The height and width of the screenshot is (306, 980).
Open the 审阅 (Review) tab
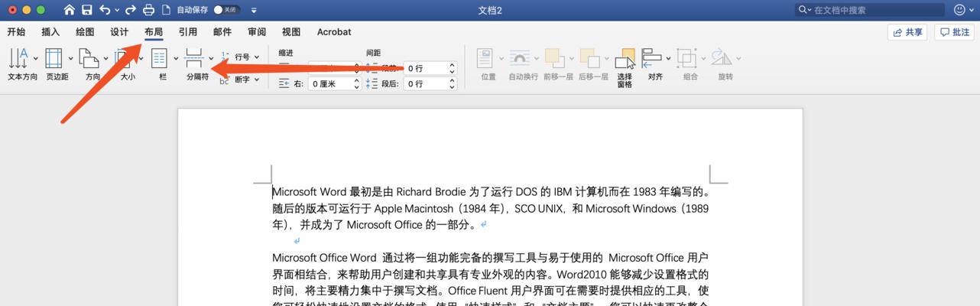[257, 32]
